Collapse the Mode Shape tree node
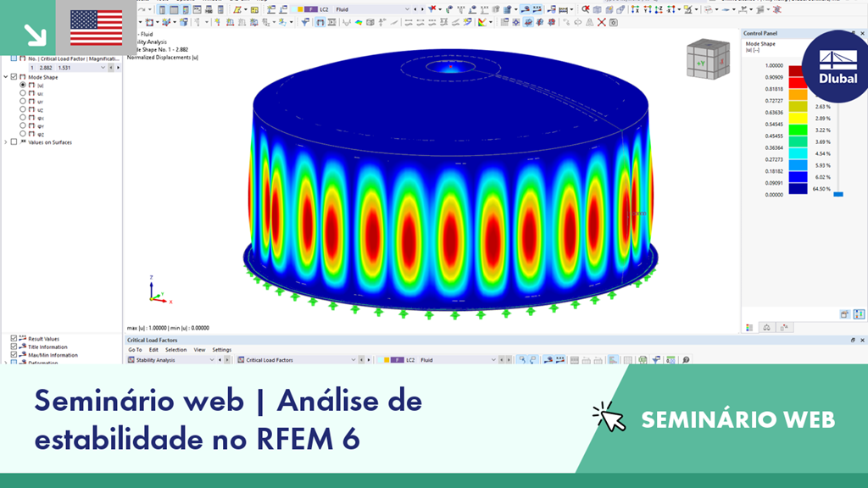Screen dimensions: 868x488 6,77
